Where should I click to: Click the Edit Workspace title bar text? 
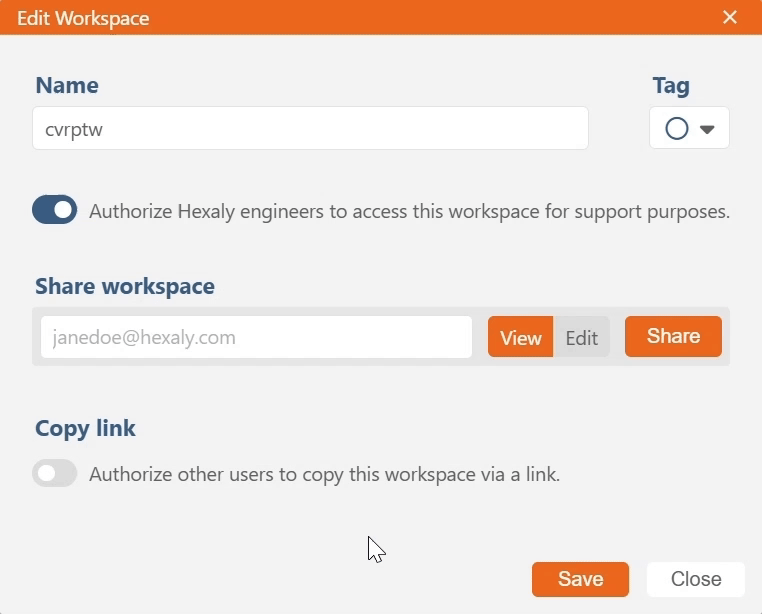(x=85, y=18)
